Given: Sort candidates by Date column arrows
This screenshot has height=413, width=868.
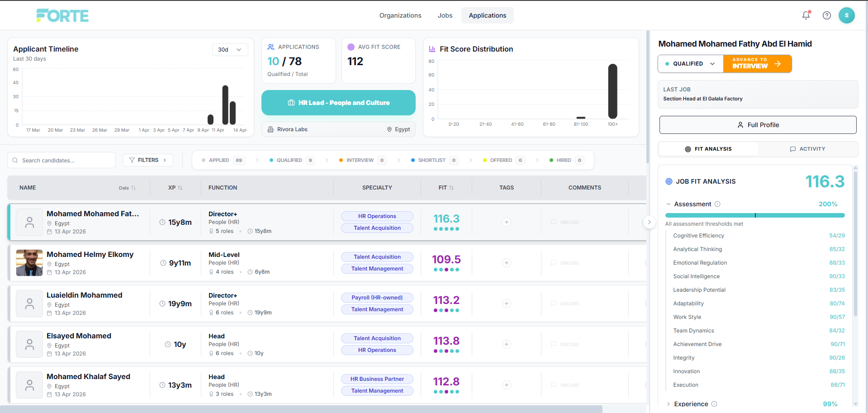Looking at the screenshot, I should [133, 188].
